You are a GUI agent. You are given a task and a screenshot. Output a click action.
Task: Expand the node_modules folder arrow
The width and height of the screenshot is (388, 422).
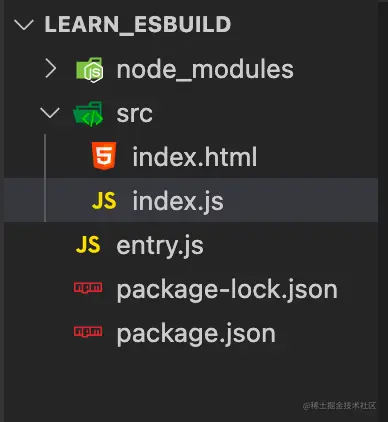click(x=50, y=69)
